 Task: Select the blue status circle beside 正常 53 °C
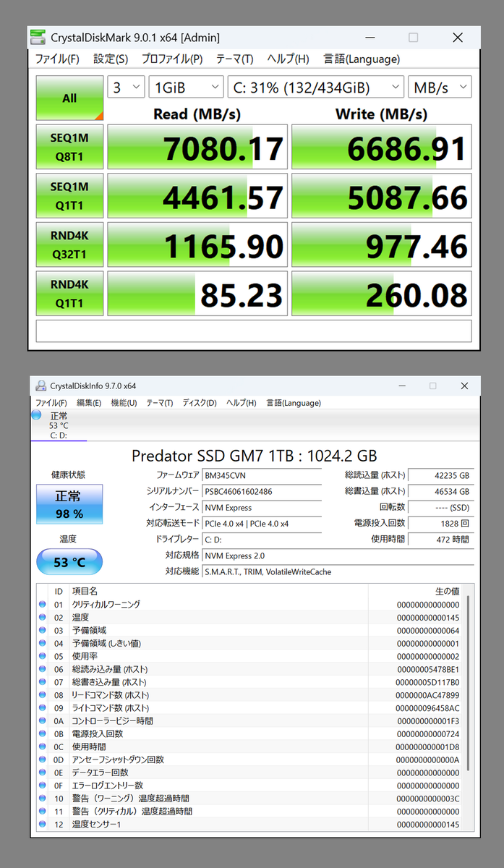tap(36, 414)
